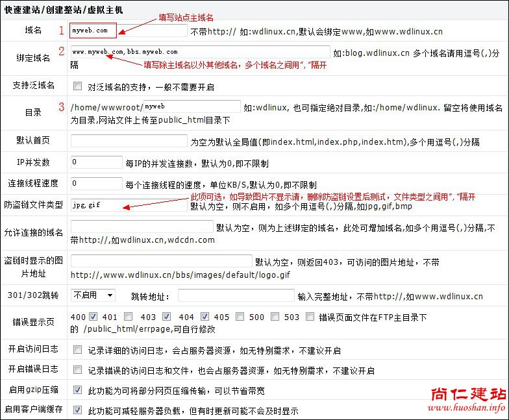Toggle the 启用gzip压缩 checkbox
The width and height of the screenshot is (509, 420).
[x=78, y=391]
